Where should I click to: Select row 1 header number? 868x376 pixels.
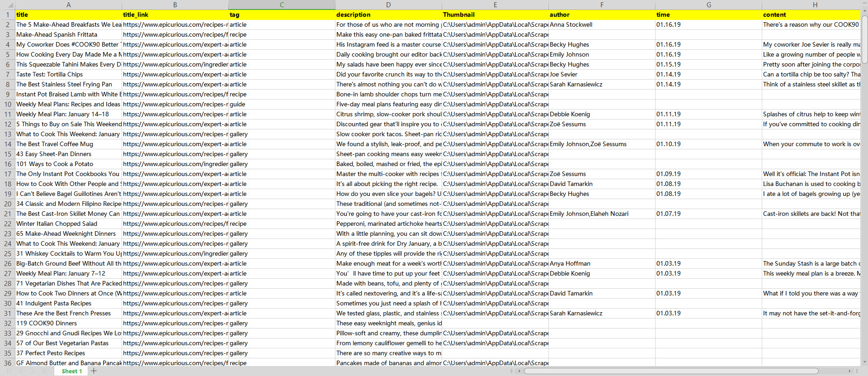(7, 14)
